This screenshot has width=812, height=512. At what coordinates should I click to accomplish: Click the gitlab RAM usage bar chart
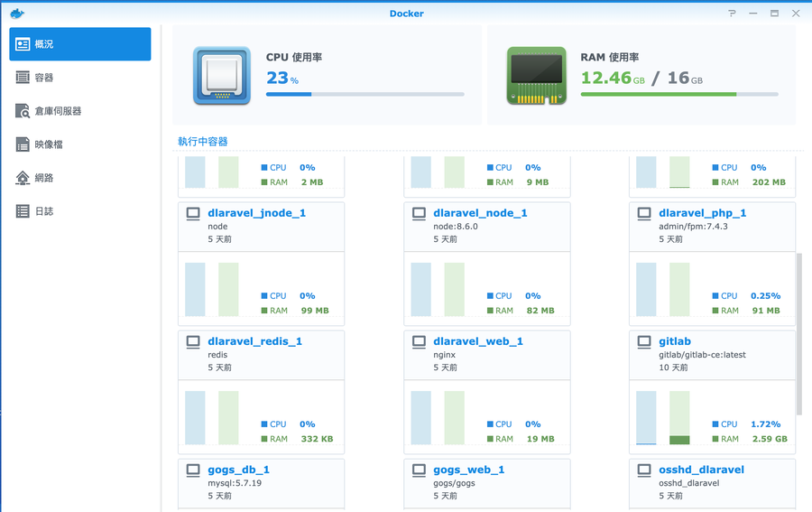tap(679, 418)
